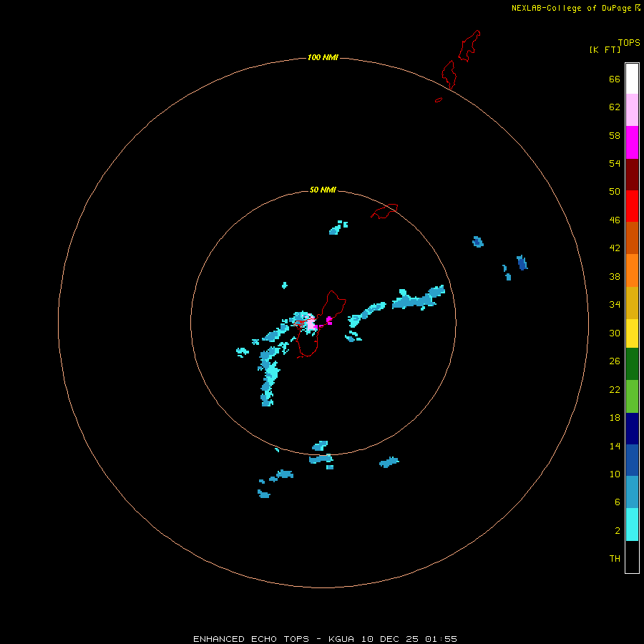Click the light green 26 kft swatch
Viewport: 644px width, 644px height.
632,396
